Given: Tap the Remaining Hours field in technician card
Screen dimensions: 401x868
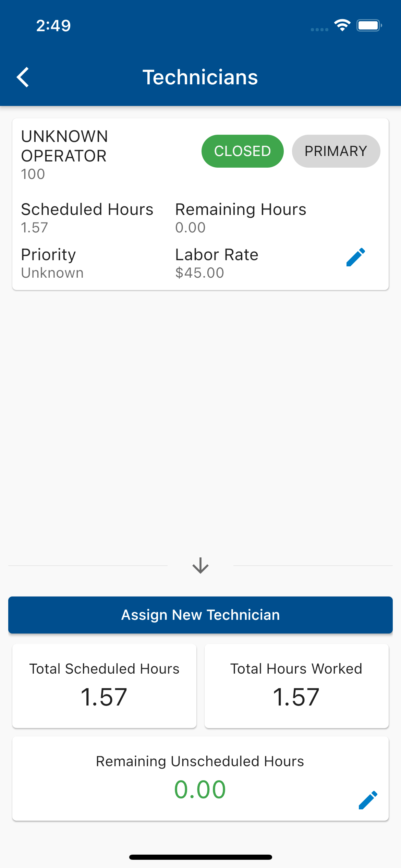Looking at the screenshot, I should pyautogui.click(x=241, y=218).
